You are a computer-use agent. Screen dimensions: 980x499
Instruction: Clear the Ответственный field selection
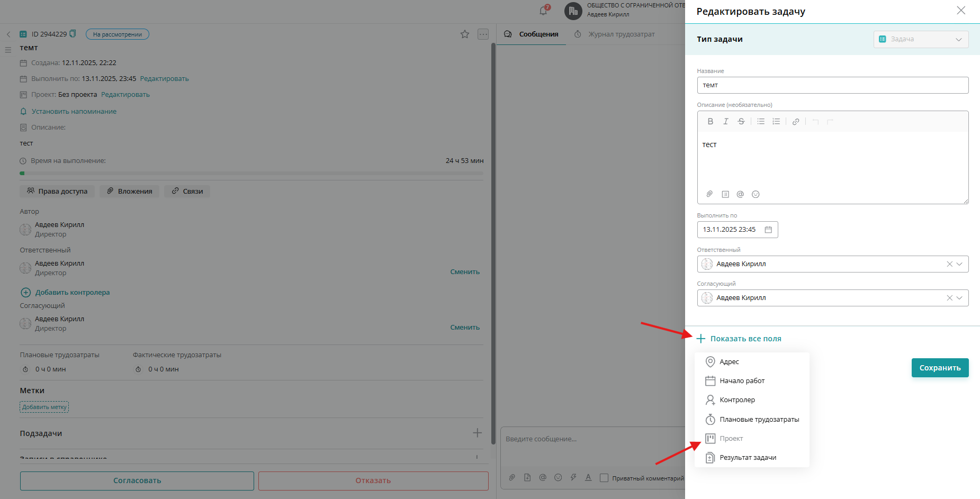(x=949, y=264)
